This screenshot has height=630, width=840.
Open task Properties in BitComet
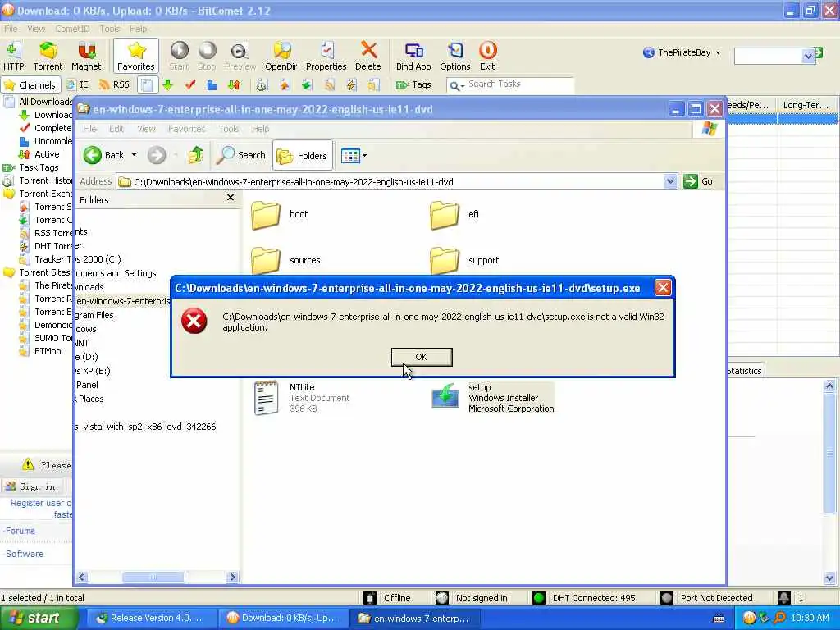[326, 57]
